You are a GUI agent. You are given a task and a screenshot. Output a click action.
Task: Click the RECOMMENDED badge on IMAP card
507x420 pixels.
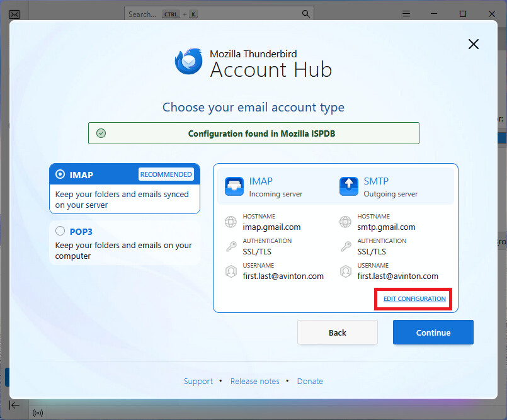point(166,174)
